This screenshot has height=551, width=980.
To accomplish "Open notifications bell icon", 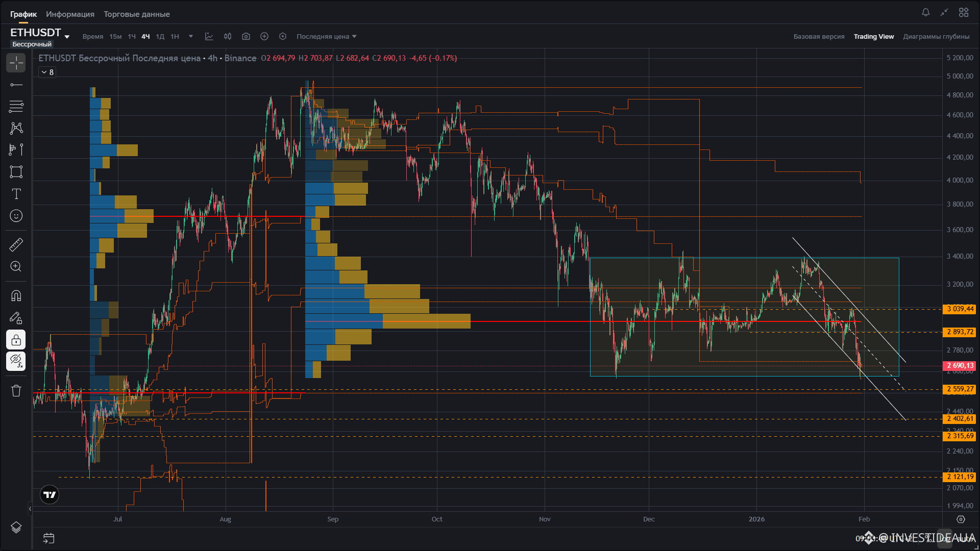I will 925,12.
